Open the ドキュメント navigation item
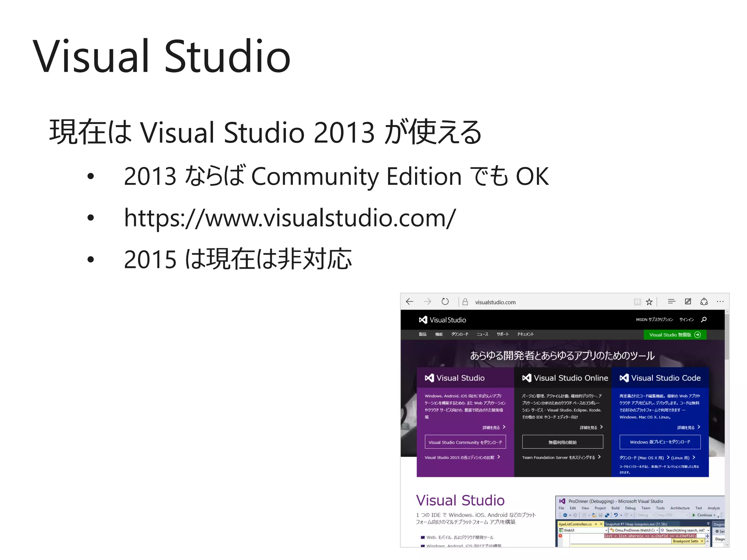747x560 pixels. (526, 334)
